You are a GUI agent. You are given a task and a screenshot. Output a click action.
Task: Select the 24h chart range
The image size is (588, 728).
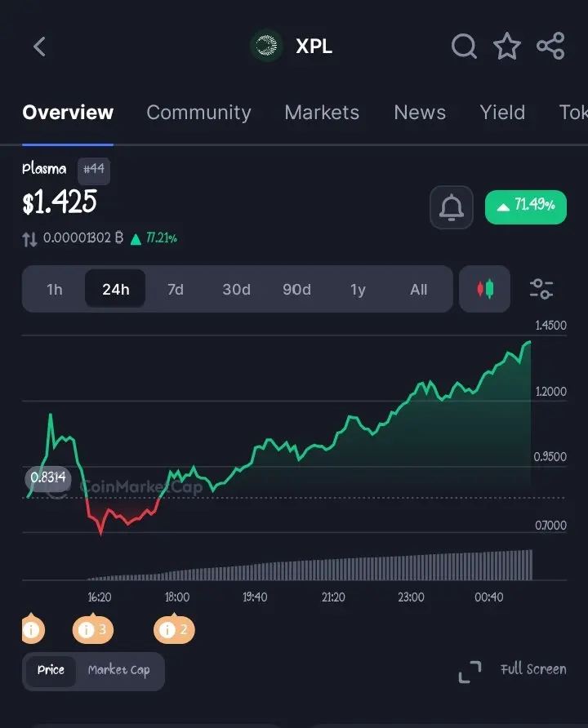pyautogui.click(x=116, y=289)
